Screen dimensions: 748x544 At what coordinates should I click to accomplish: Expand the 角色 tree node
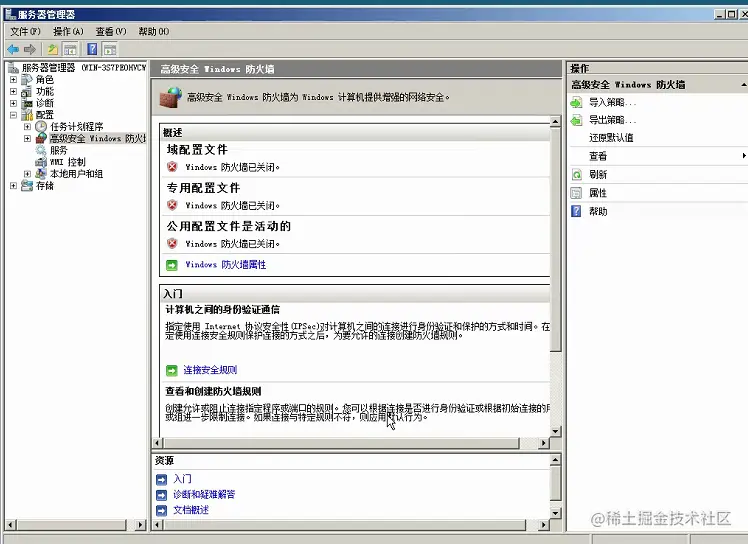(x=13, y=80)
